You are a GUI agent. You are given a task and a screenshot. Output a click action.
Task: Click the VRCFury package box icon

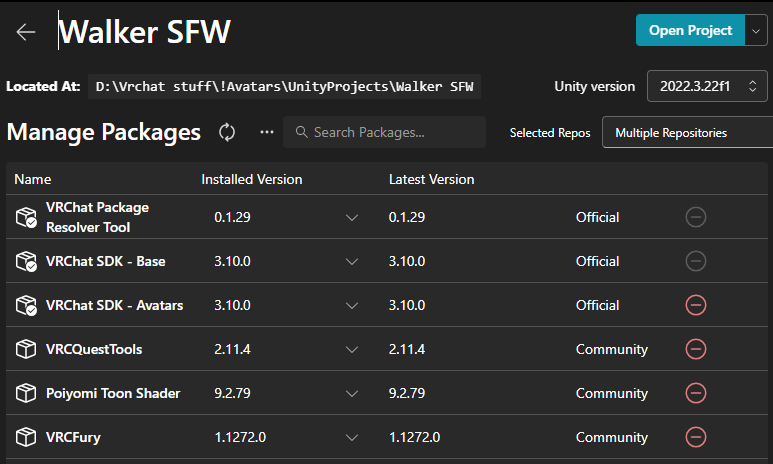tap(26, 437)
